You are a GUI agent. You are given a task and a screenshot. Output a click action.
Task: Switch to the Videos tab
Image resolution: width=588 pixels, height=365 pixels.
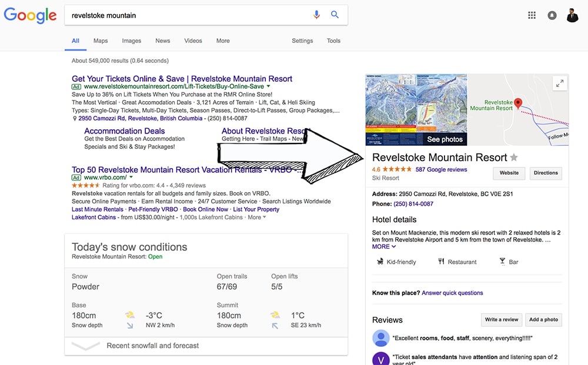tap(193, 41)
